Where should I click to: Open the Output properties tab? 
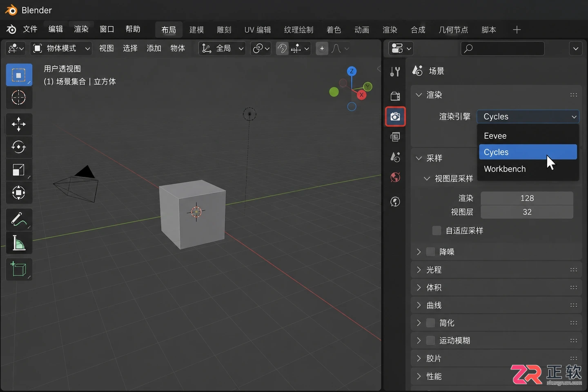click(395, 96)
